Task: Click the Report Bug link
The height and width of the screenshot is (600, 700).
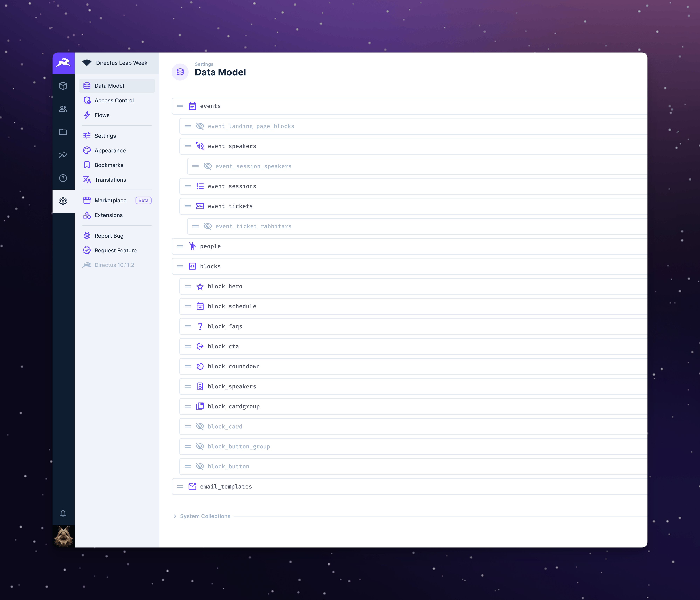Action: [x=109, y=236]
